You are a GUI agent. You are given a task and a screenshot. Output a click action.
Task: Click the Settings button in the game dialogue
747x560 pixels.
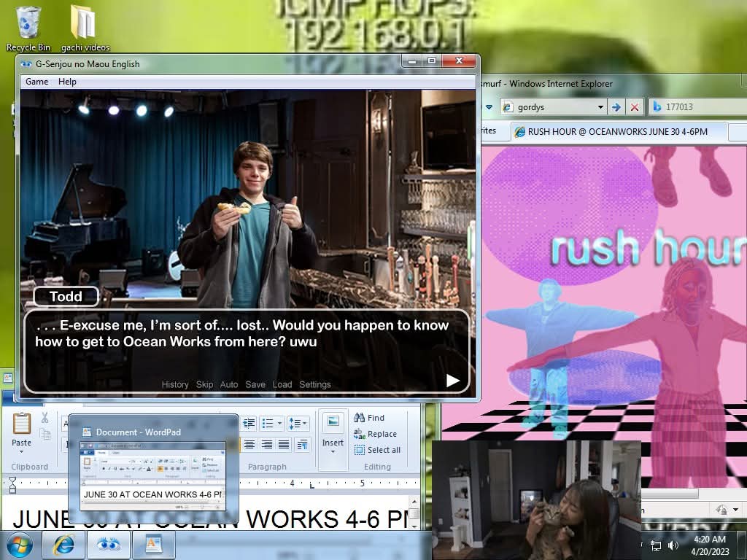coord(315,384)
